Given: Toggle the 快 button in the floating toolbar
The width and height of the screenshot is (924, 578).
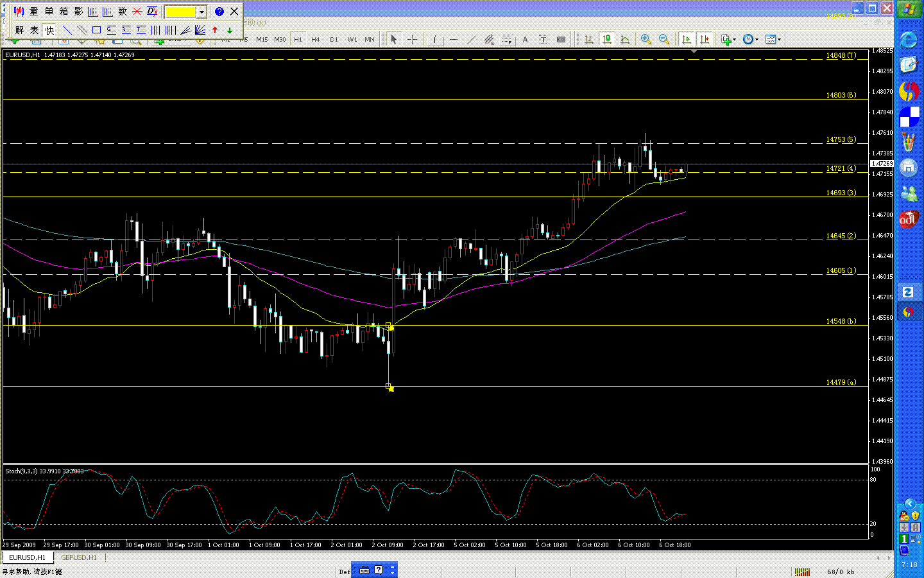Looking at the screenshot, I should coord(49,30).
